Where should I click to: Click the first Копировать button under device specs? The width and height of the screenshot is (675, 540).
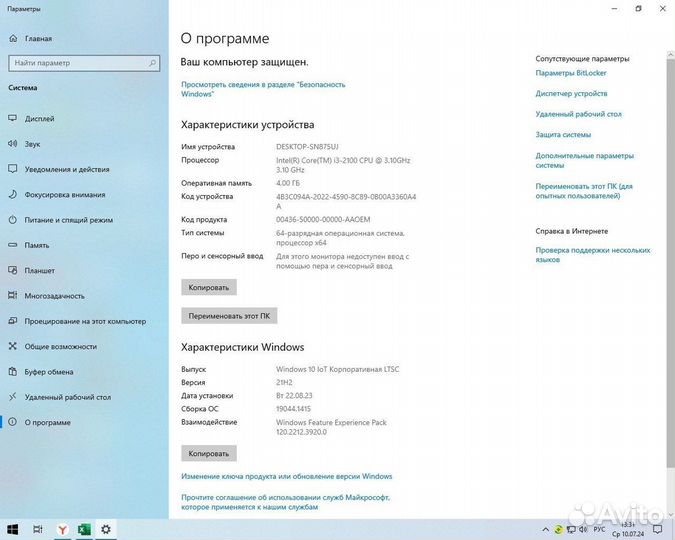pos(209,287)
